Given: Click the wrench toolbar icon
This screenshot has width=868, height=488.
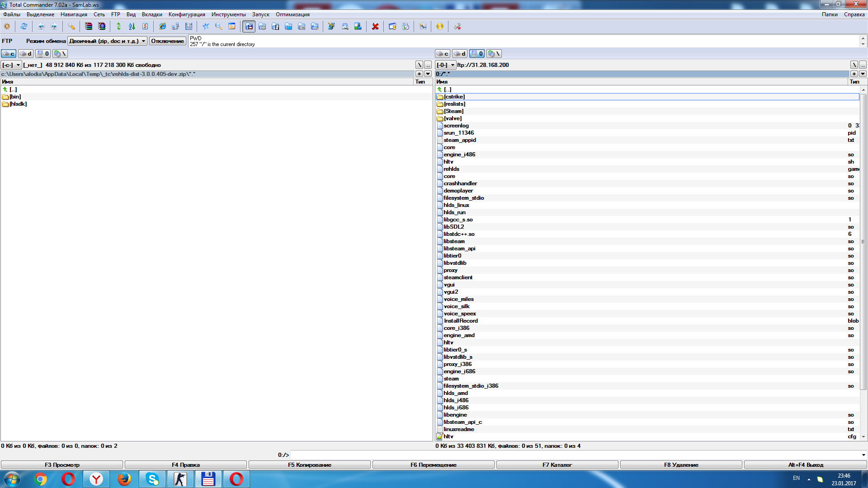Looking at the screenshot, I should [71, 27].
